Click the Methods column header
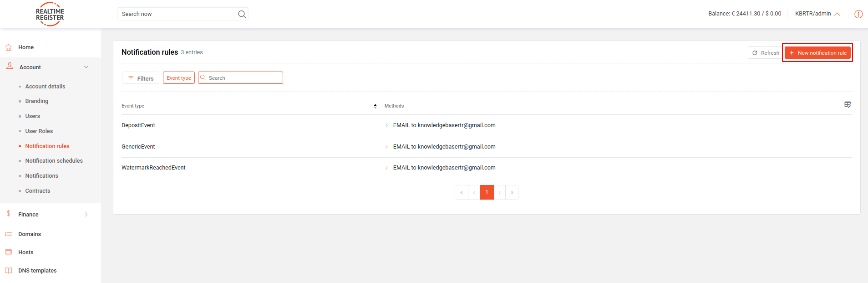The width and height of the screenshot is (868, 283). click(x=394, y=106)
